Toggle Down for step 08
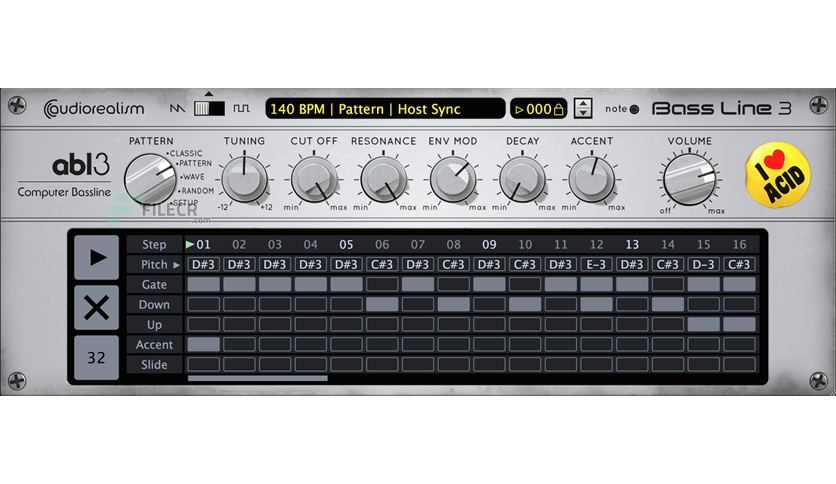 click(x=453, y=304)
